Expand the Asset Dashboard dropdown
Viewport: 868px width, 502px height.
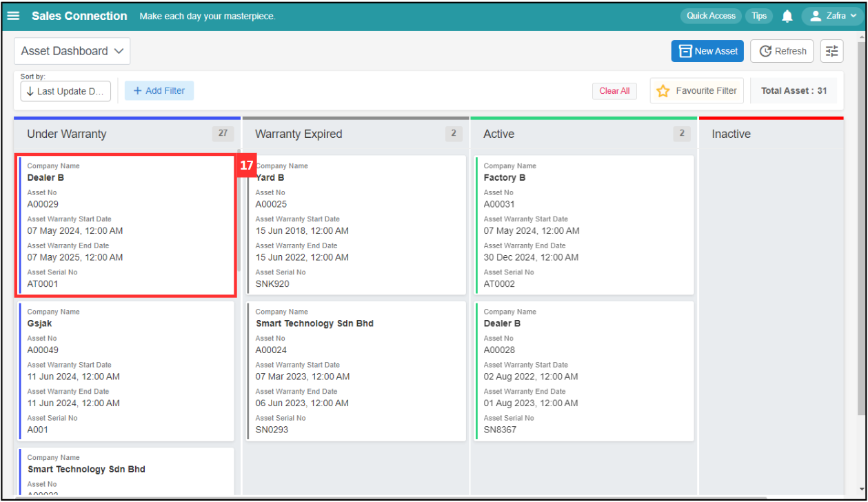coord(72,51)
